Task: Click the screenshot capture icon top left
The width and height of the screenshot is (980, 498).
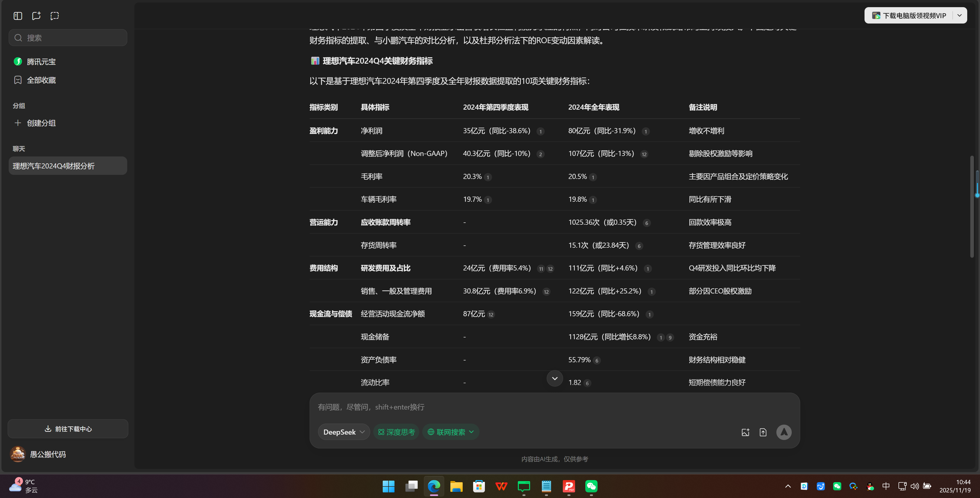Action: coord(54,16)
